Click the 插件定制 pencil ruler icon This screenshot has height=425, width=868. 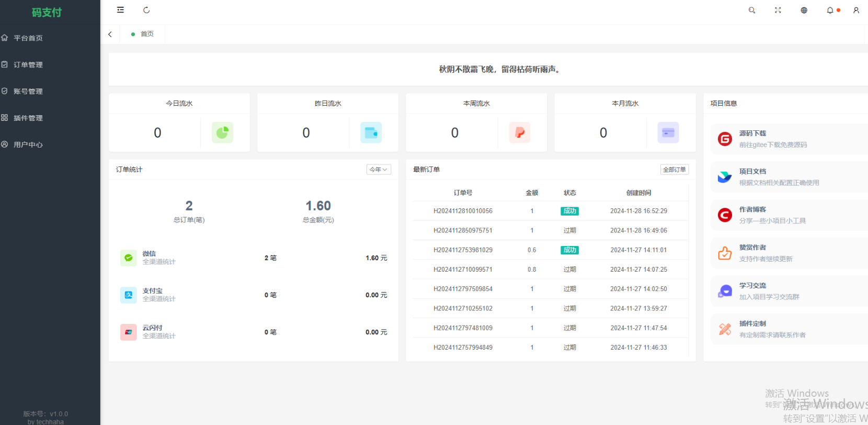click(725, 329)
